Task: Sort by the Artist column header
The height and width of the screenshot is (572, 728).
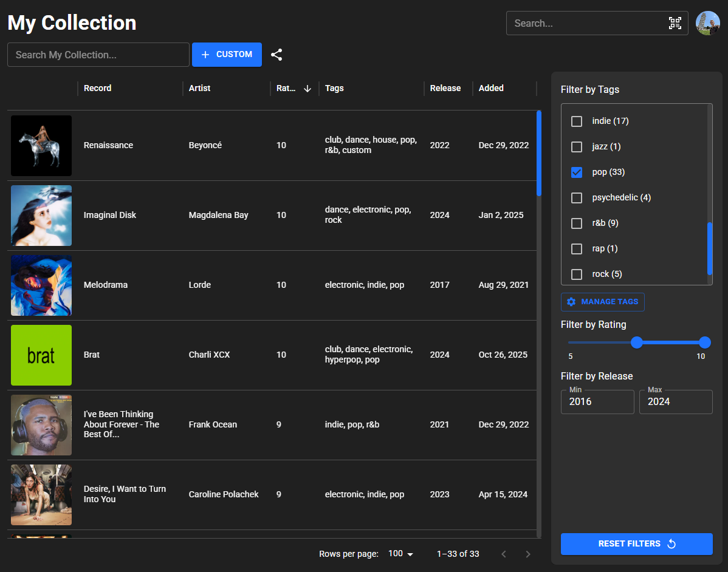Action: [x=199, y=88]
